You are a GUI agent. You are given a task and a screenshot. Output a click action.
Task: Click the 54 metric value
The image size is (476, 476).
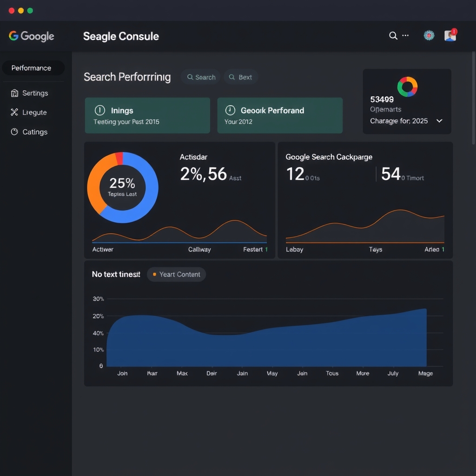390,174
